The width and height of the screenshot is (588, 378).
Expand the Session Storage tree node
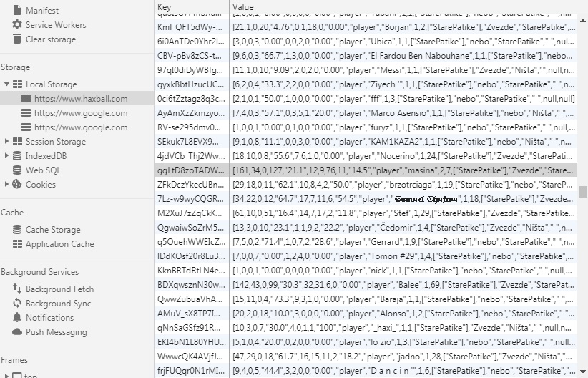tap(7, 142)
